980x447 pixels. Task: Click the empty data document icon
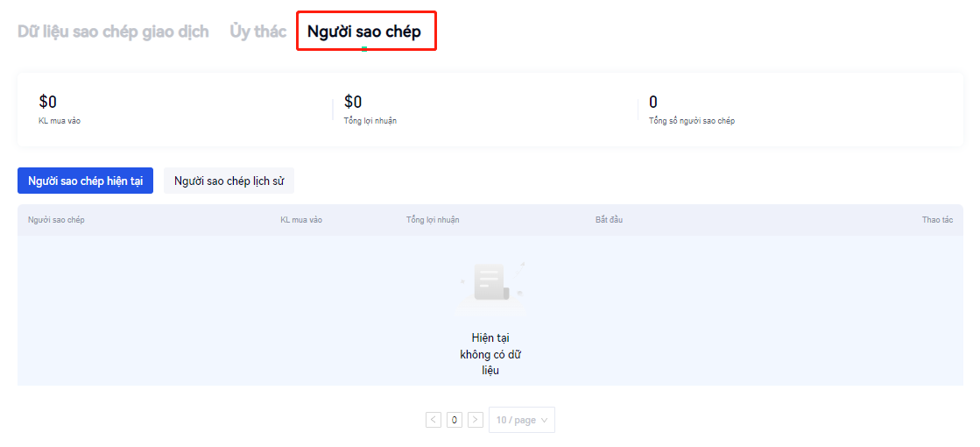coord(491,283)
